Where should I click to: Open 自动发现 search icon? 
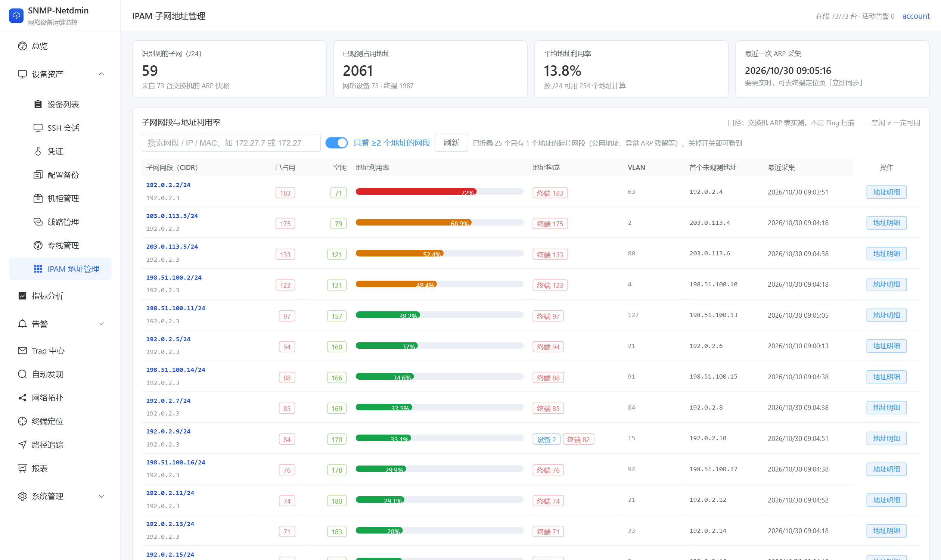pos(22,374)
